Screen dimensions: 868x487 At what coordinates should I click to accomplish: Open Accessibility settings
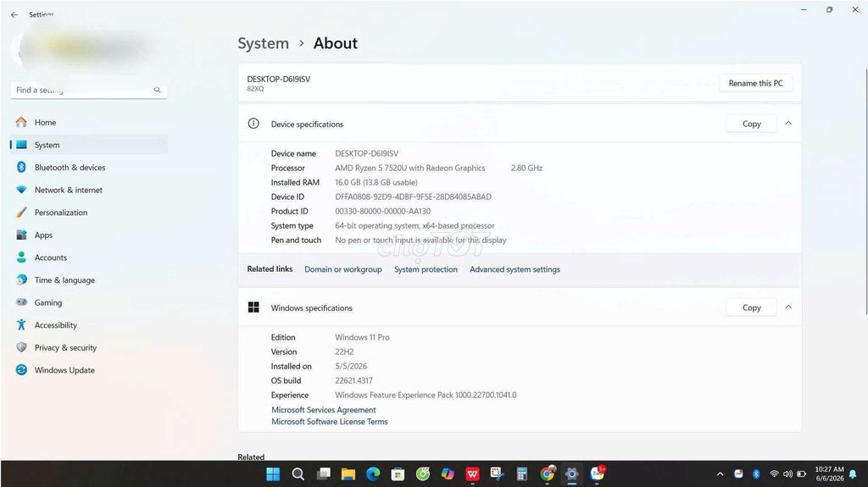[x=88, y=325]
